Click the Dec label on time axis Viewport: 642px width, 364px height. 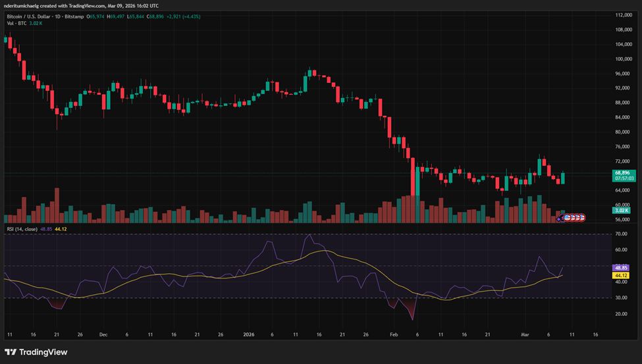click(103, 334)
